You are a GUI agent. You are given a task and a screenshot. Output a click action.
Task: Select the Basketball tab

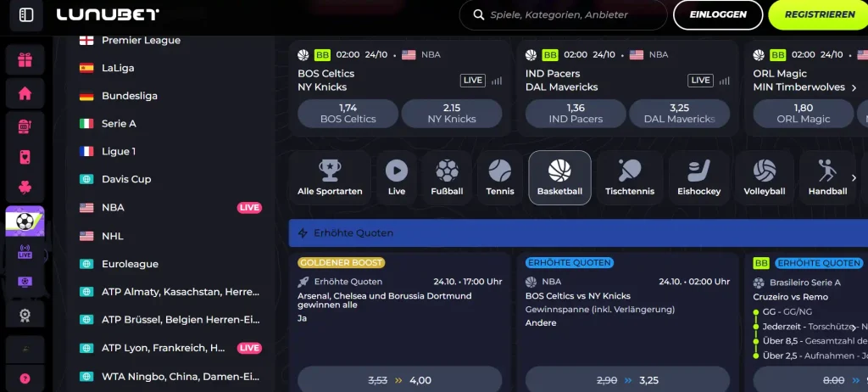click(559, 177)
